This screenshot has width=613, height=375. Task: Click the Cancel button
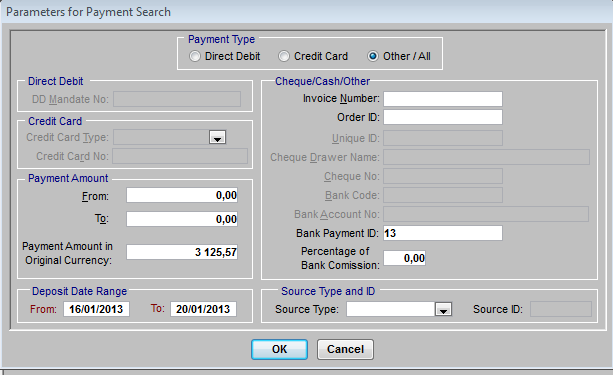click(x=345, y=349)
